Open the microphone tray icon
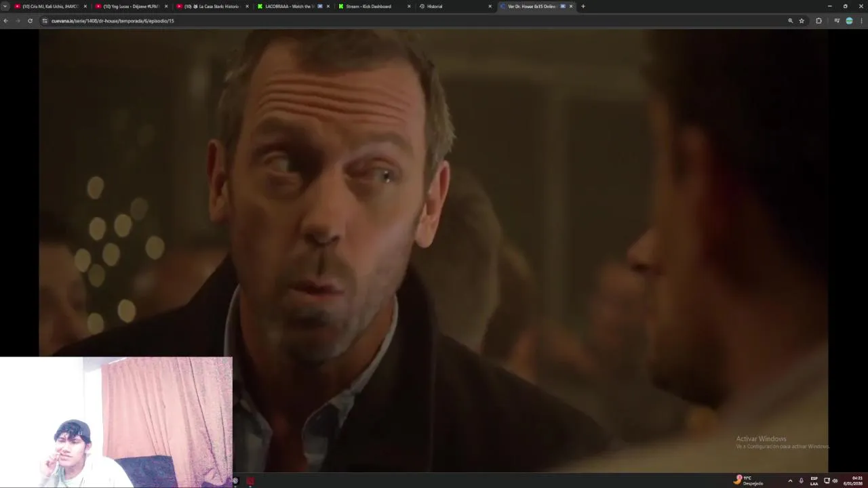Viewport: 868px width, 488px height. pyautogui.click(x=802, y=481)
